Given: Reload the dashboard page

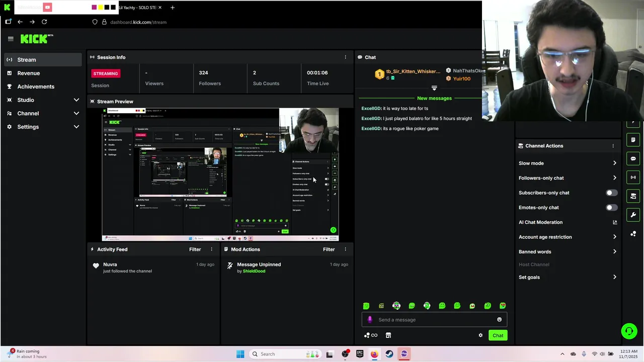Looking at the screenshot, I should [x=44, y=22].
